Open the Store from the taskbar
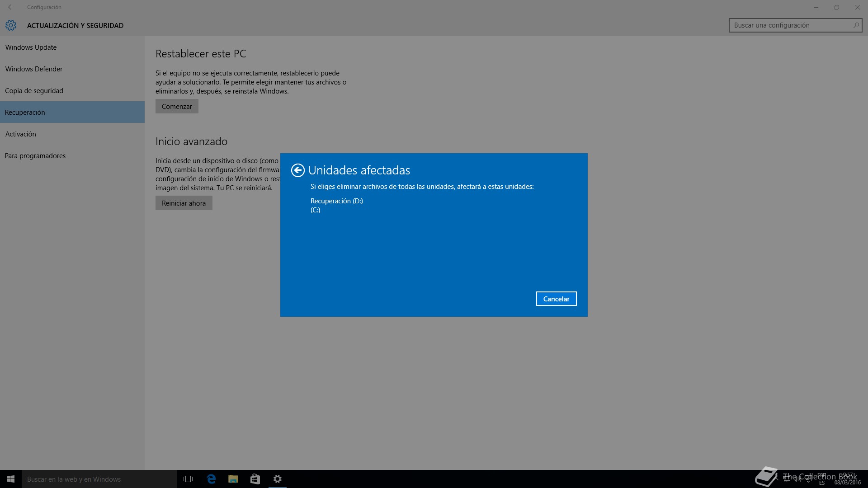This screenshot has height=488, width=868. coord(255,479)
